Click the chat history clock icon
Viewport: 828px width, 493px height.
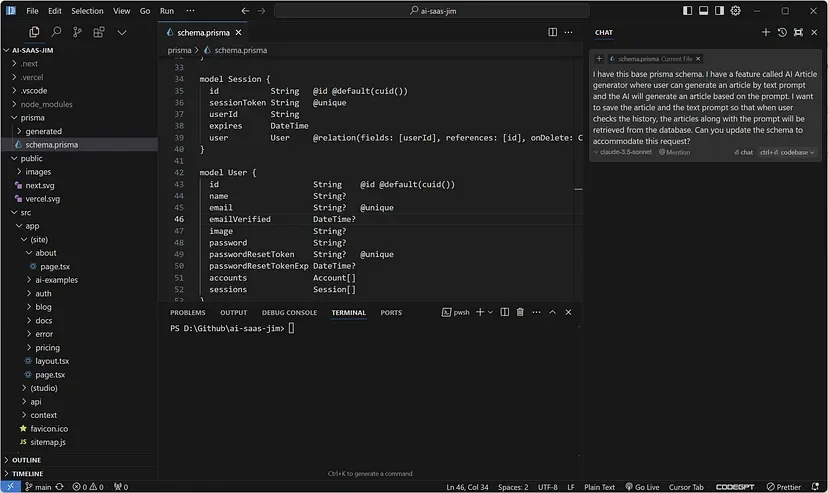pos(782,33)
